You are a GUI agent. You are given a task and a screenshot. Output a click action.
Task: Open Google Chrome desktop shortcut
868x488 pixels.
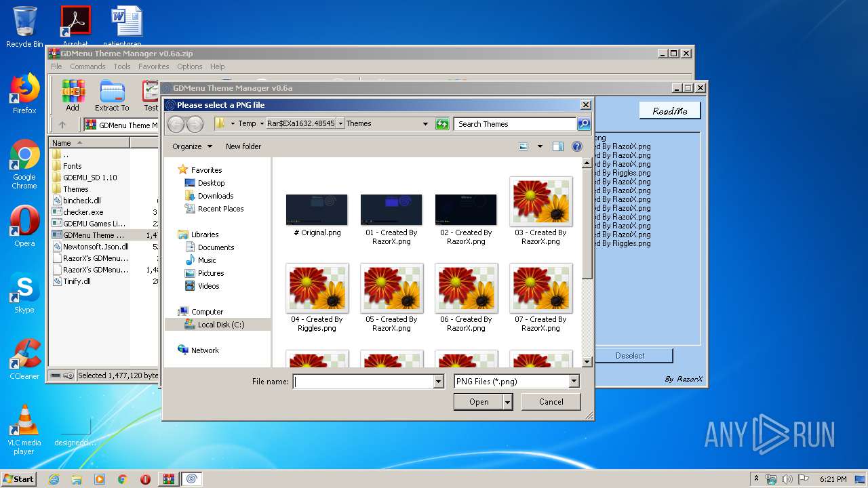click(24, 164)
